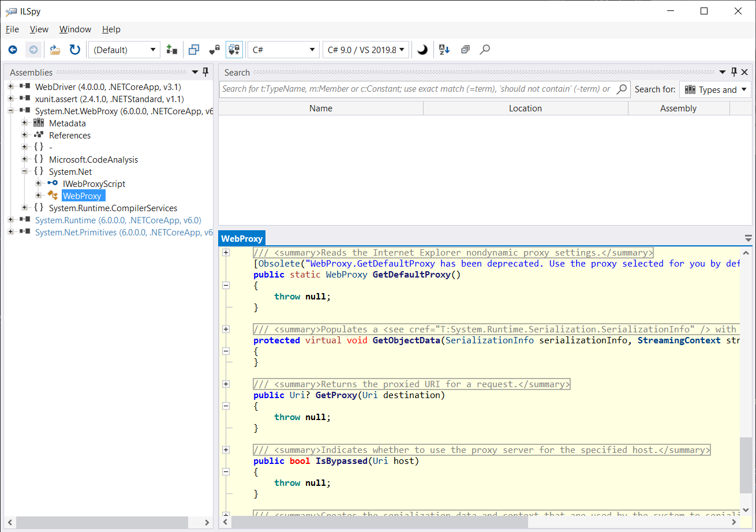Sort assemblies alphabetically with the A-Z icon

point(443,50)
